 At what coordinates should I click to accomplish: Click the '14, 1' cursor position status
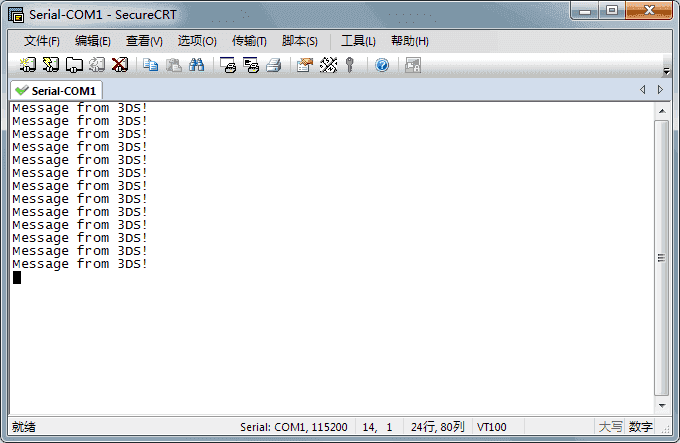tap(377, 427)
